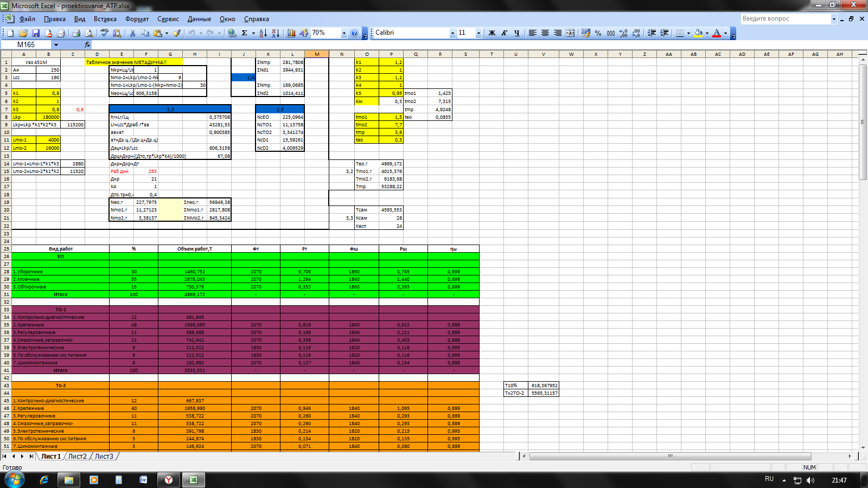Increase indent in the cell

[664, 33]
